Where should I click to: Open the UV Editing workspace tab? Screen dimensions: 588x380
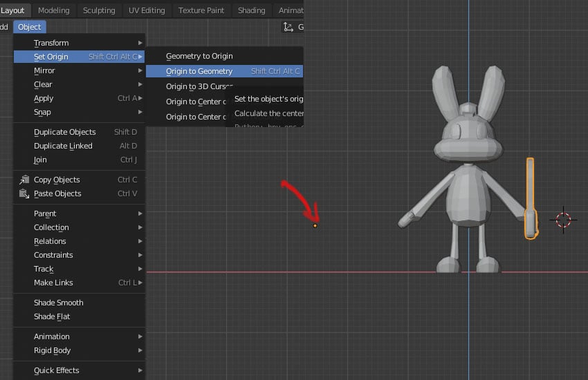[147, 10]
